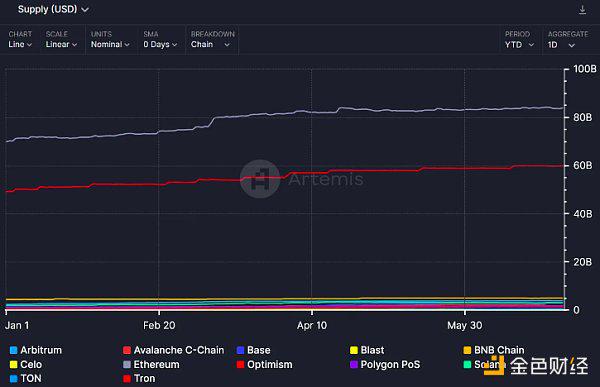Toggle Tron series in legend
The image size is (600, 387).
[x=139, y=379]
